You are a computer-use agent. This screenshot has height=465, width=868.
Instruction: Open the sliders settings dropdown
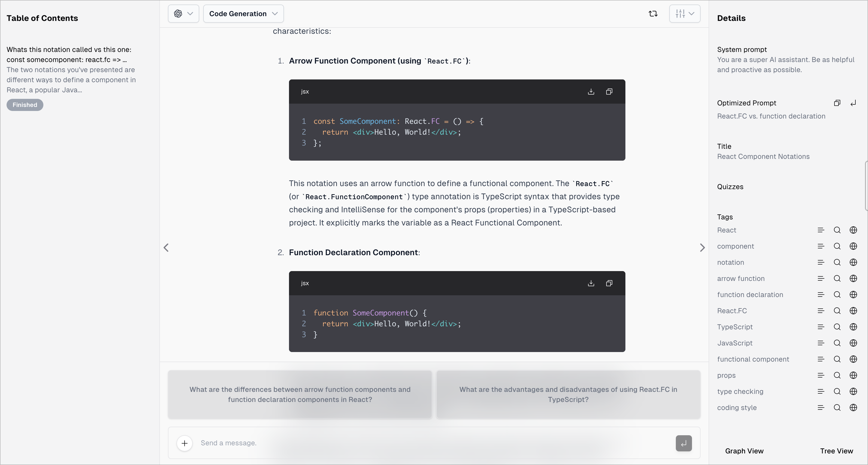coord(685,14)
